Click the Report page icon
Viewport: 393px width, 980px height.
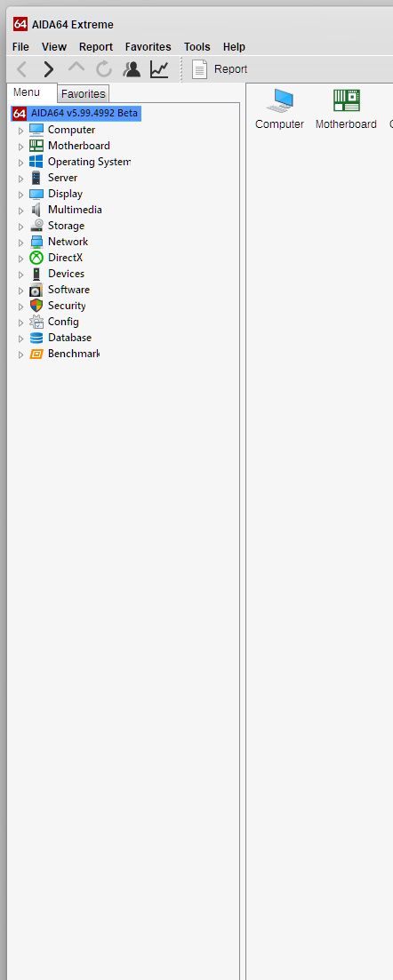tap(200, 69)
